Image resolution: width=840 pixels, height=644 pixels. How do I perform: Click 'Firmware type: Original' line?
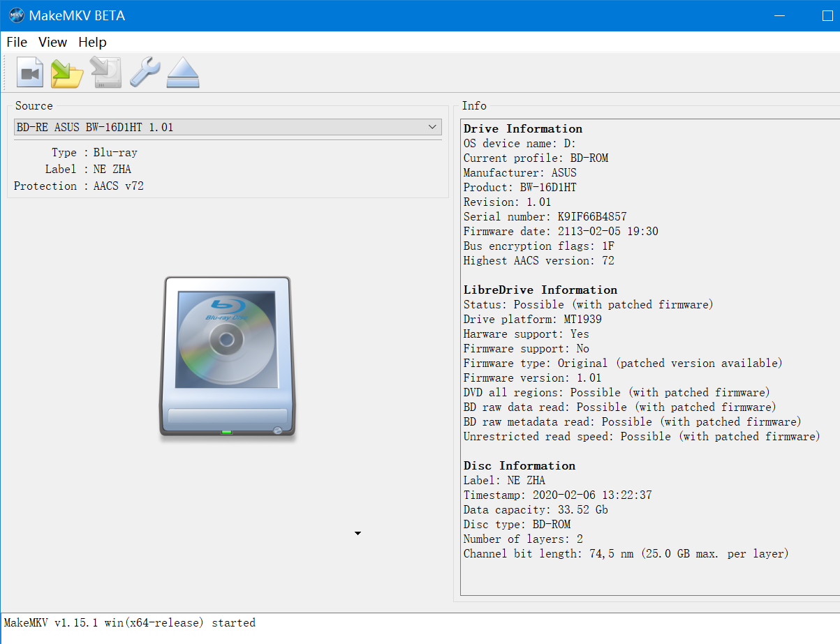(x=623, y=363)
